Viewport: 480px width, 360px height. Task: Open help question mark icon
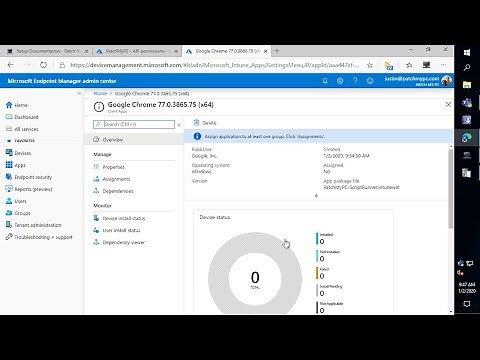(x=355, y=81)
